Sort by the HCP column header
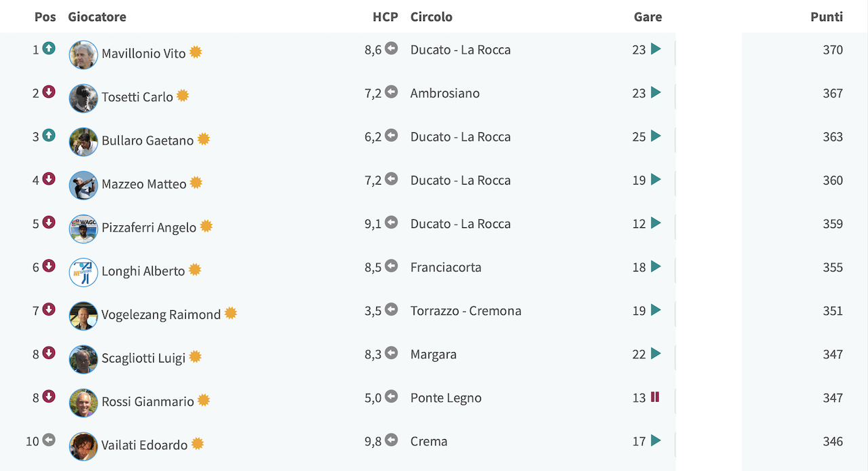Screen dimensions: 868x471 click(x=385, y=17)
